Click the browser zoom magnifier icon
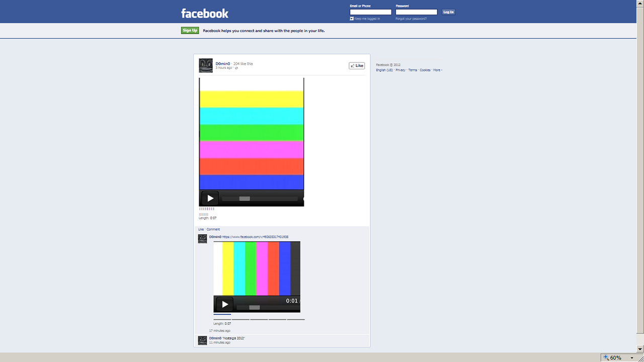Image resolution: width=644 pixels, height=362 pixels. coord(605,357)
